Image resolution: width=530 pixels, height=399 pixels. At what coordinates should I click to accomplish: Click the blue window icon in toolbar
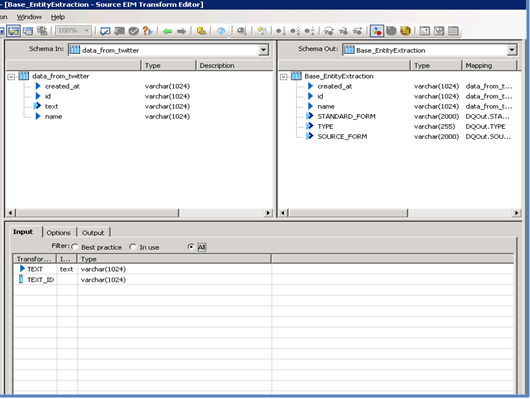(x=28, y=31)
